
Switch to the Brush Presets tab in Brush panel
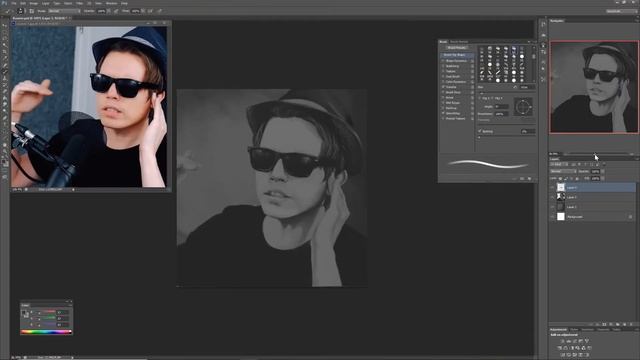pos(459,42)
